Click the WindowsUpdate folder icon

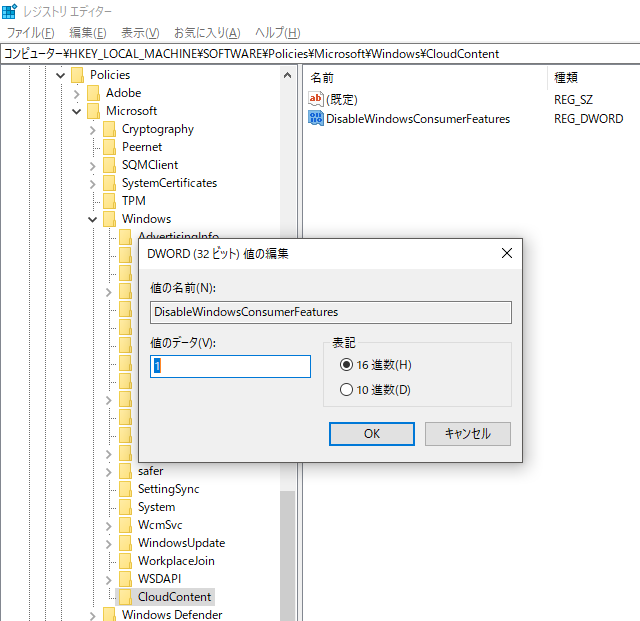tap(125, 543)
